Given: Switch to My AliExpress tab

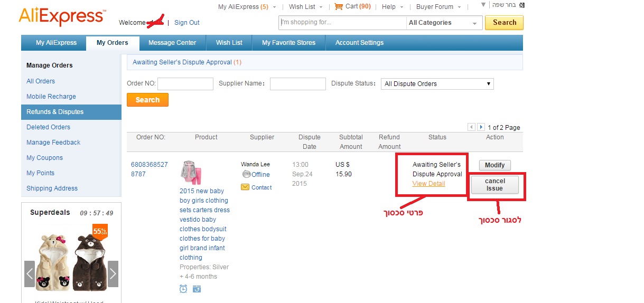Looking at the screenshot, I should (x=56, y=43).
